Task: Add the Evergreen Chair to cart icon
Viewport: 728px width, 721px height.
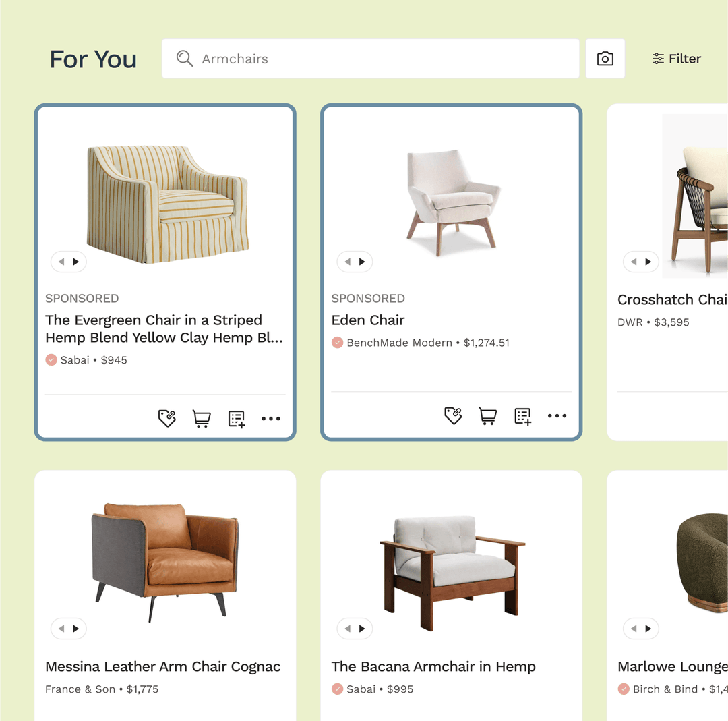Action: [x=201, y=418]
